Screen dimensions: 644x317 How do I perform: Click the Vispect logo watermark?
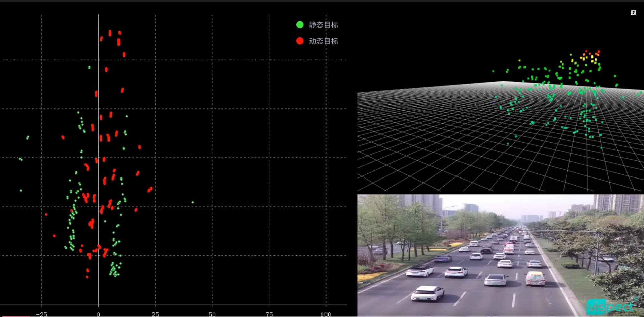click(x=610, y=306)
